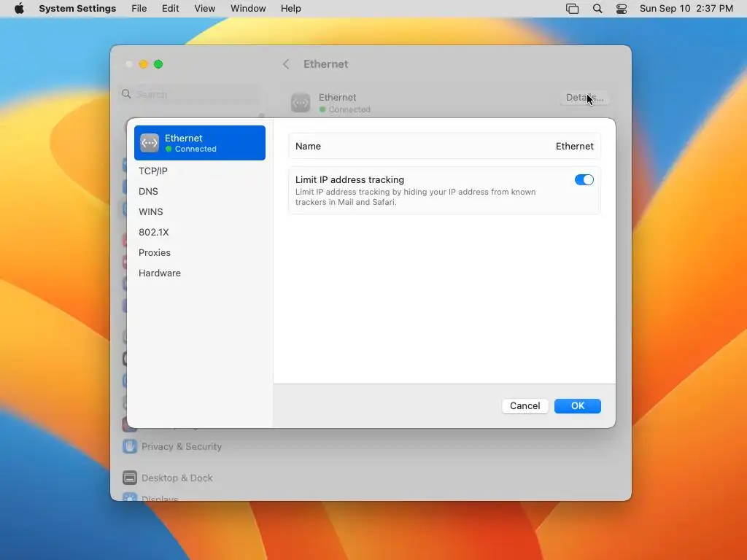This screenshot has height=560, width=747.
Task: Switch to the TCP/IP section
Action: point(153,171)
